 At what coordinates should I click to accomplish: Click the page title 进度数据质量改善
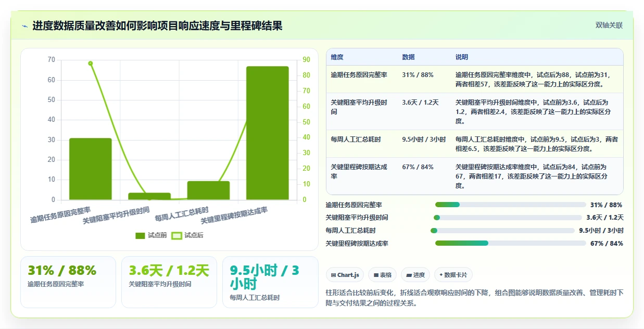(158, 26)
